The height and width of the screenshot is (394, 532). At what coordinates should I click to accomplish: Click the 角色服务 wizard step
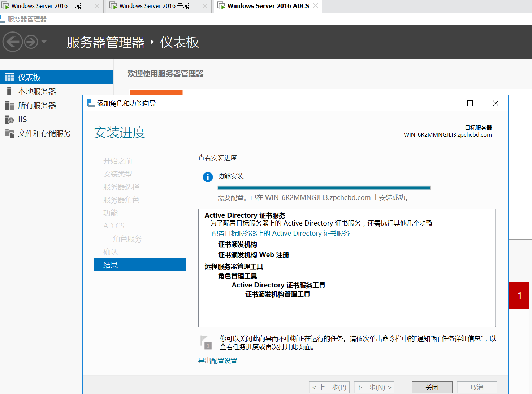click(x=127, y=239)
